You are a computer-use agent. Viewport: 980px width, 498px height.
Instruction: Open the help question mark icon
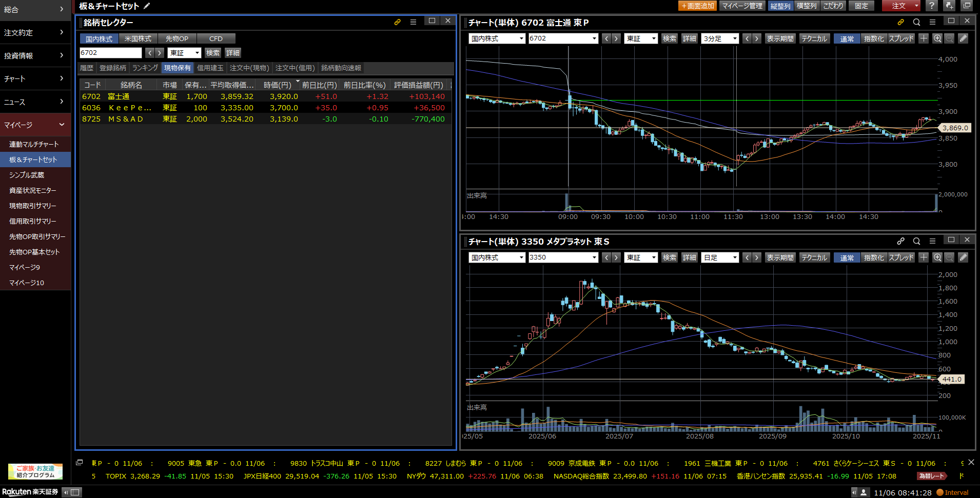pyautogui.click(x=932, y=6)
